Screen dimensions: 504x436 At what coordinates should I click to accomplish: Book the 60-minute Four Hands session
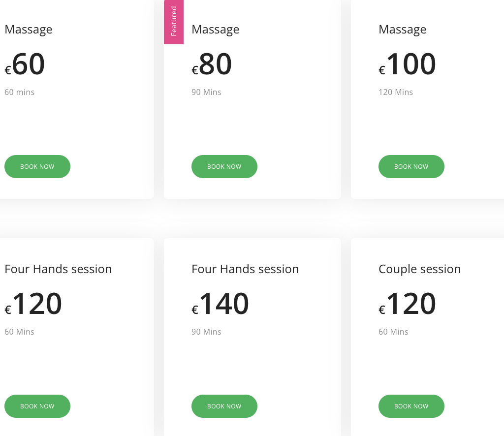tap(37, 406)
